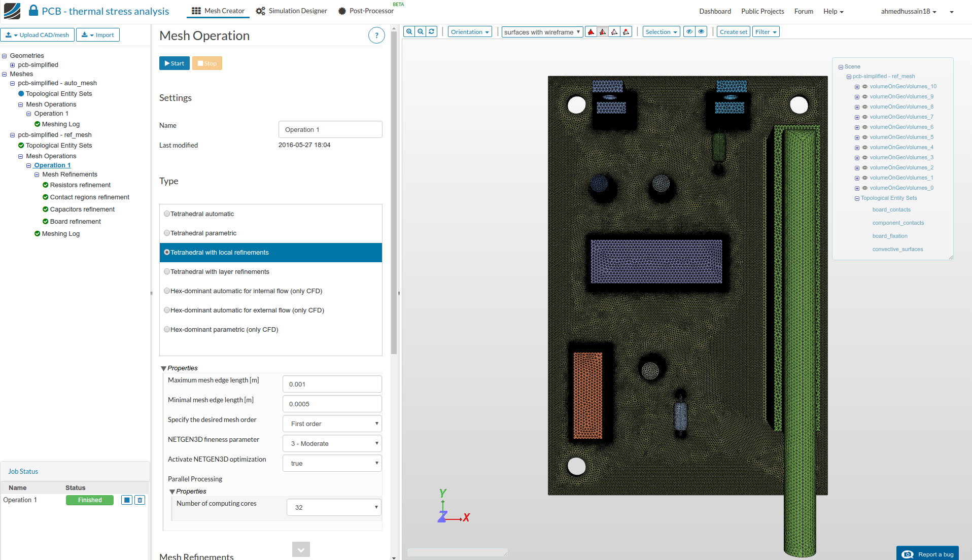Click the Report a bug button
The width and height of the screenshot is (972, 560).
(x=928, y=554)
